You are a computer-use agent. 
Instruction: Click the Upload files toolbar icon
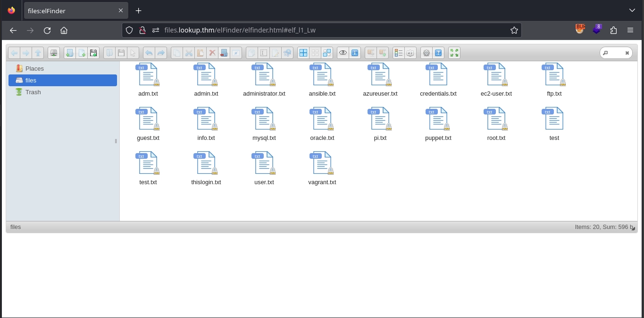click(93, 53)
